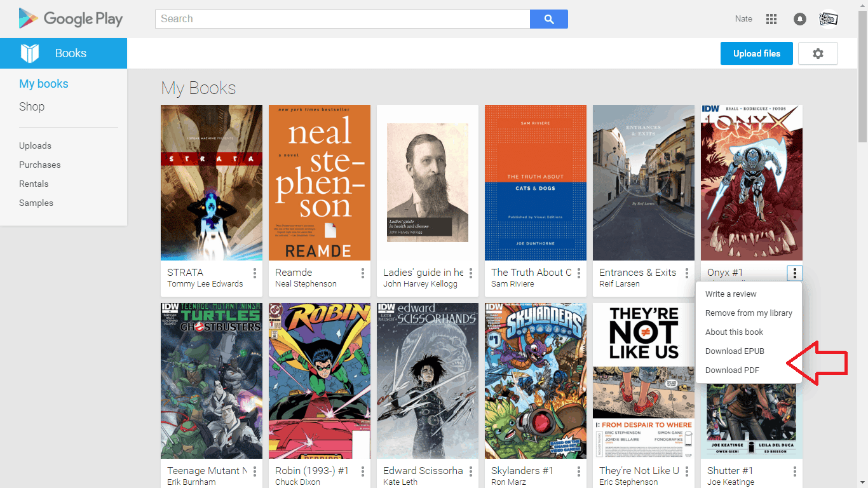
Task: Open three-dot menu for The Truth About
Action: click(x=579, y=273)
